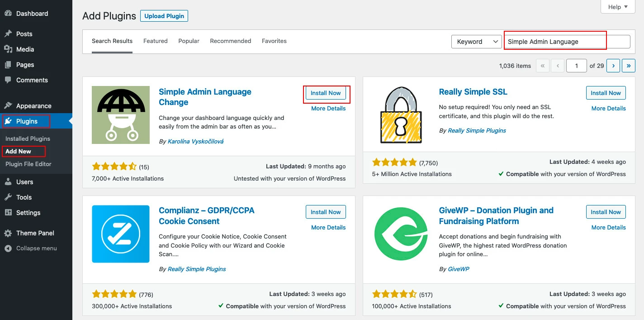Click the Settings sliders icon
Screen dimensions: 644x320
click(8, 213)
